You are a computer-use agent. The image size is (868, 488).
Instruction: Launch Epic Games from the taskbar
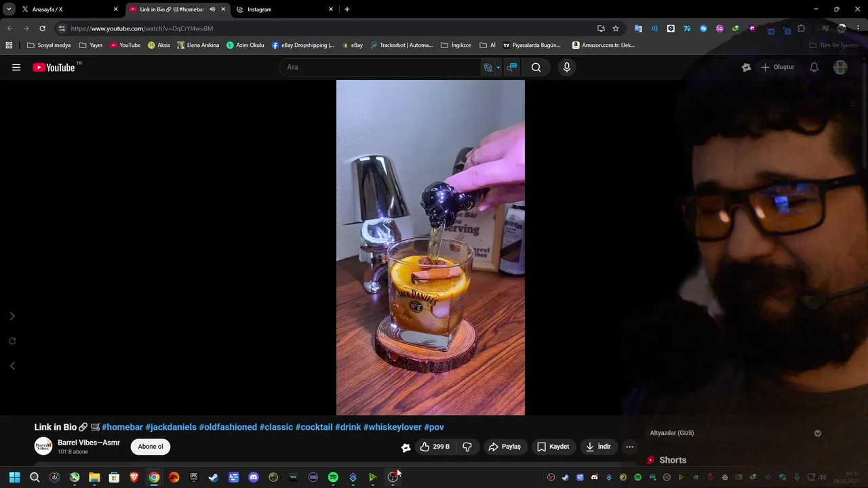(194, 477)
